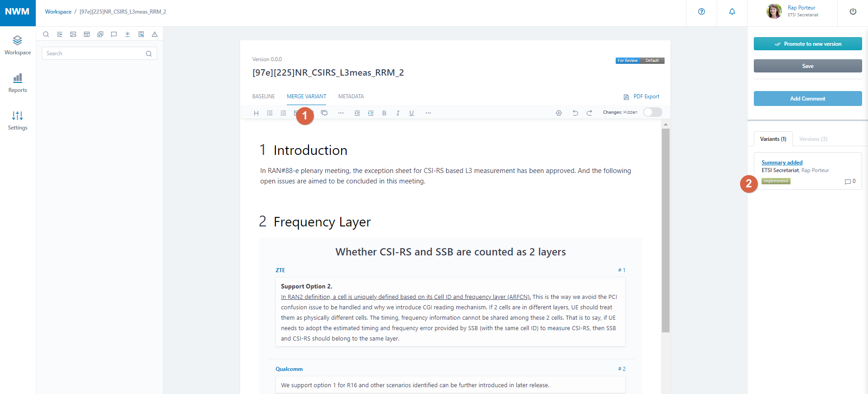Click the Add Comment button
This screenshot has width=868, height=394.
coord(808,99)
